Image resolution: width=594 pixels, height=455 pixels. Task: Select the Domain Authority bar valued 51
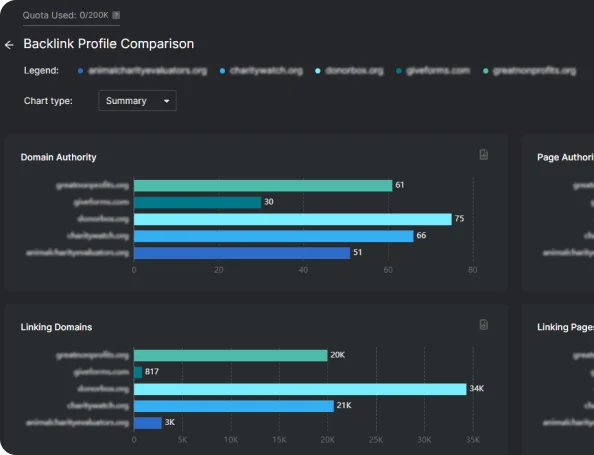point(242,253)
